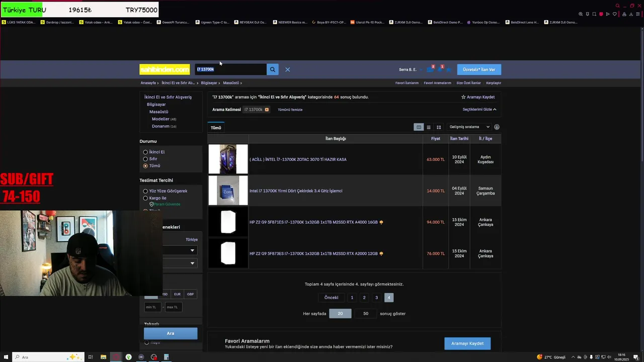Select the Tümü results tab
Image resolution: width=644 pixels, height=362 pixels.
(x=216, y=128)
